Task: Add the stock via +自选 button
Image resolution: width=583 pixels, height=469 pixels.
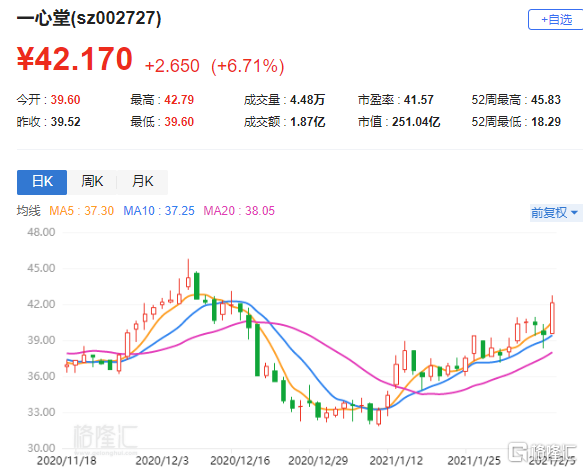Action: point(555,20)
